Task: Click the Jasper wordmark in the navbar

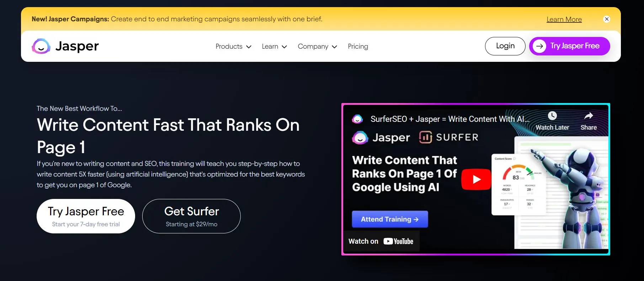Action: tap(77, 46)
